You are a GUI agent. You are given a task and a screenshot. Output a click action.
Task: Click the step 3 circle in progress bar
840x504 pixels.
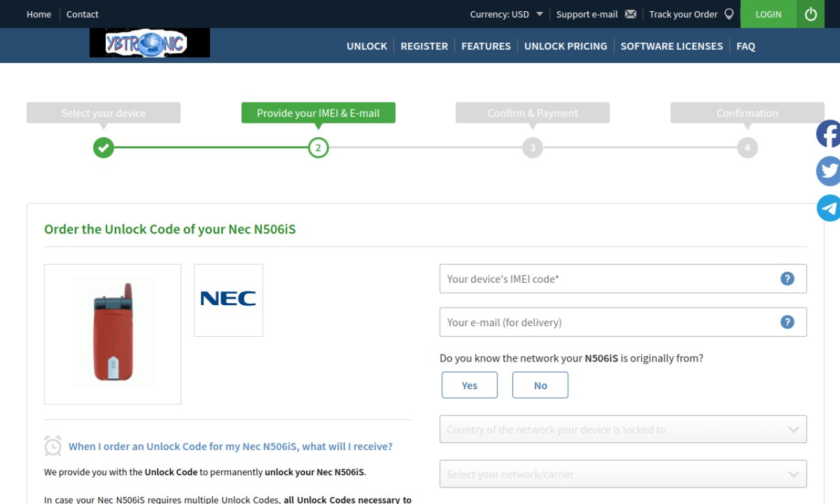click(x=533, y=148)
